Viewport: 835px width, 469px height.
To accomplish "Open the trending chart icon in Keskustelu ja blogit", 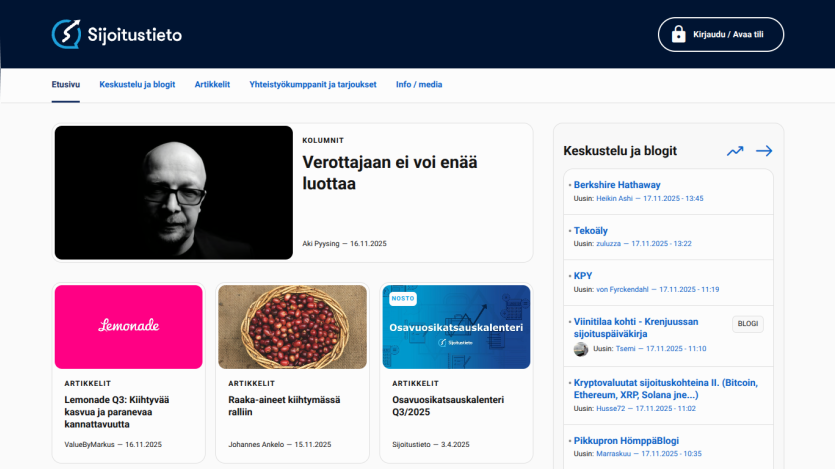I will (x=735, y=151).
